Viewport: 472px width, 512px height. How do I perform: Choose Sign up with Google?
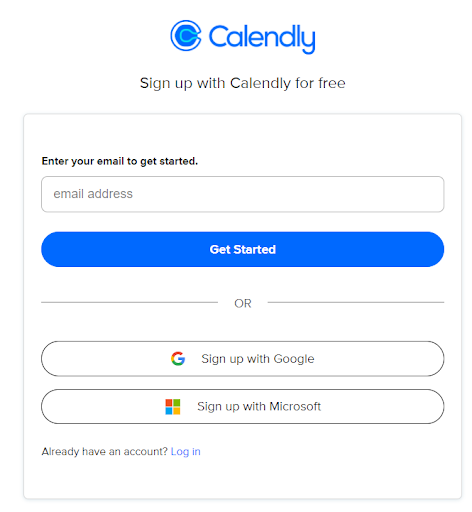(x=243, y=359)
